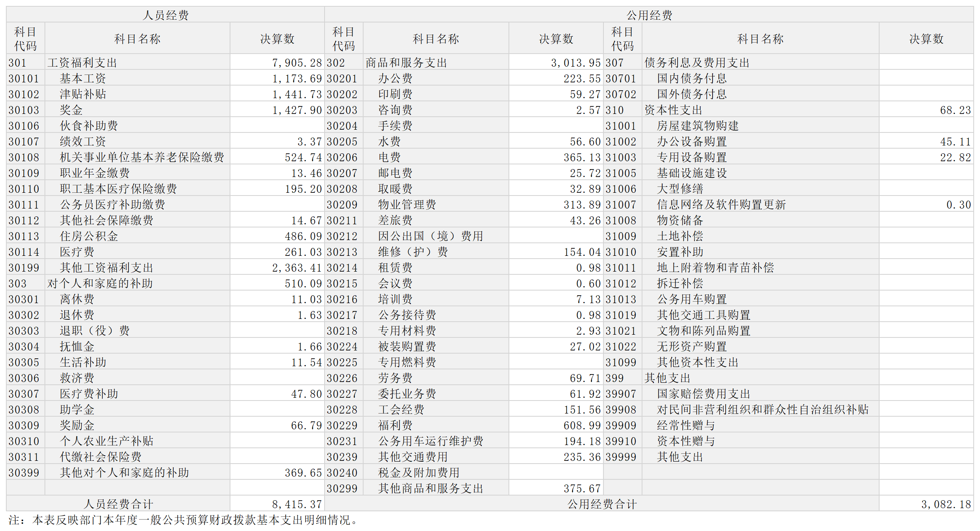
Task: Click the 公务用车运行维护费 cell
Action: click(x=431, y=441)
